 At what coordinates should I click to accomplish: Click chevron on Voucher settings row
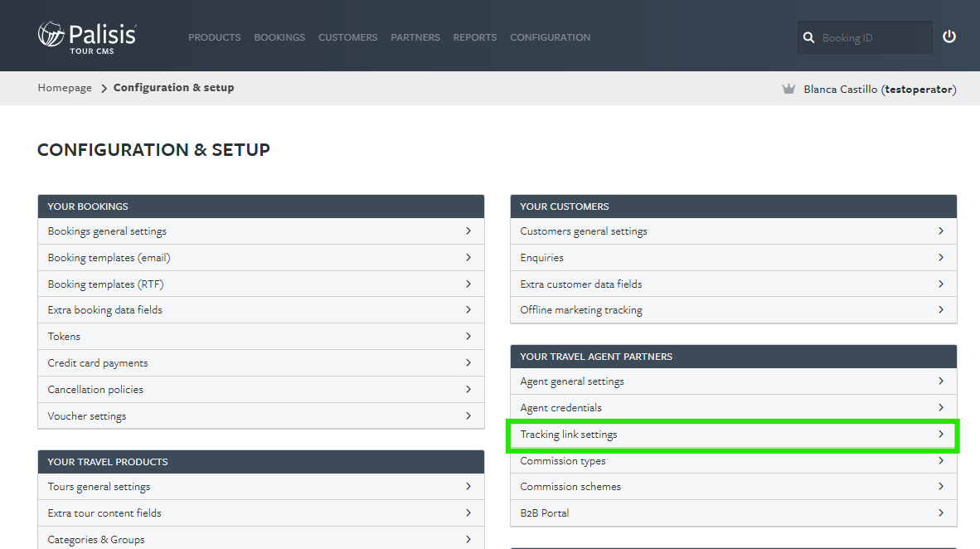click(468, 415)
